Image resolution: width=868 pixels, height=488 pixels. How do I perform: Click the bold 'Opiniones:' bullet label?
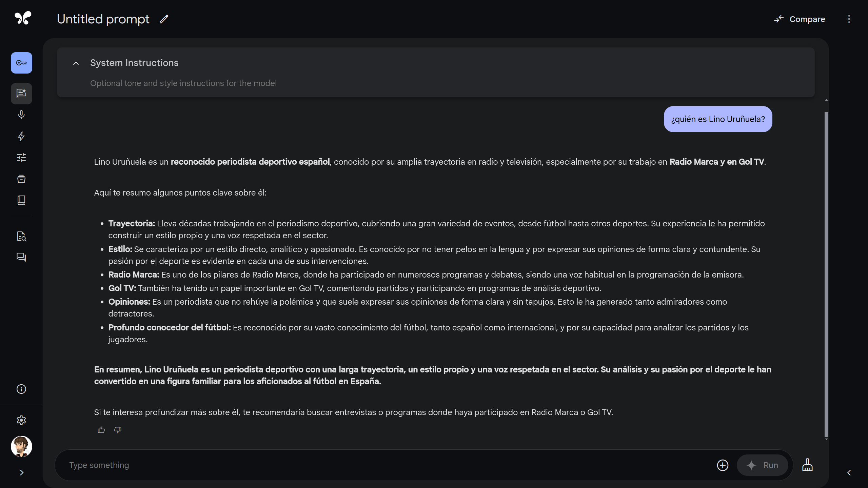(x=129, y=302)
